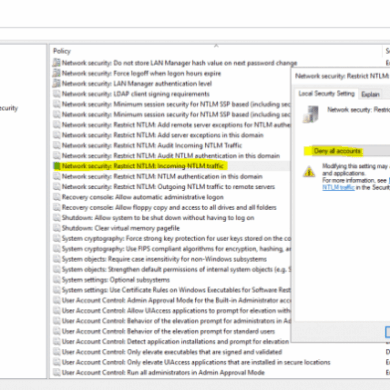This screenshot has height=390, width=390.
Task: Select Restrict NTLM: Audit Incoming NTLM Traffic
Action: tap(152, 146)
